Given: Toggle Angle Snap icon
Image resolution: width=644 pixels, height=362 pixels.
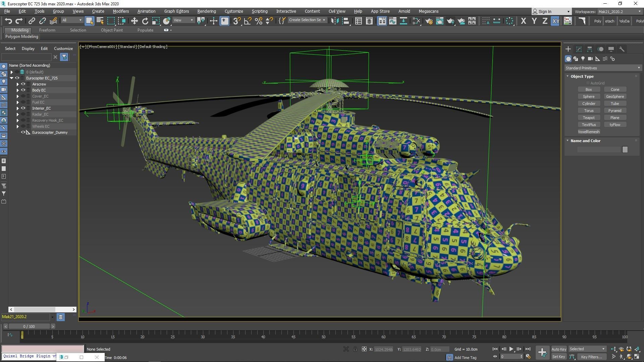Looking at the screenshot, I should pyautogui.click(x=248, y=21).
